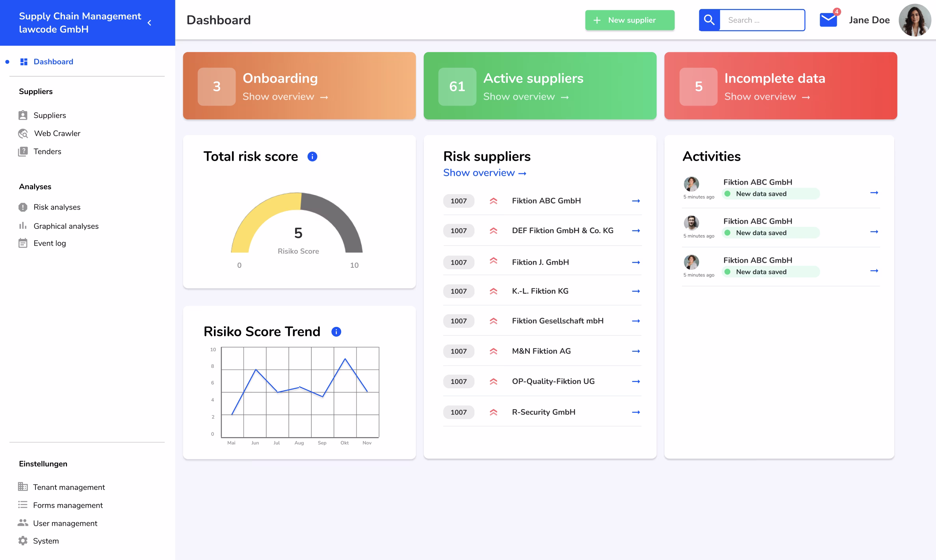Open Jane Doe profile avatar menu
The image size is (936, 560).
click(x=914, y=20)
